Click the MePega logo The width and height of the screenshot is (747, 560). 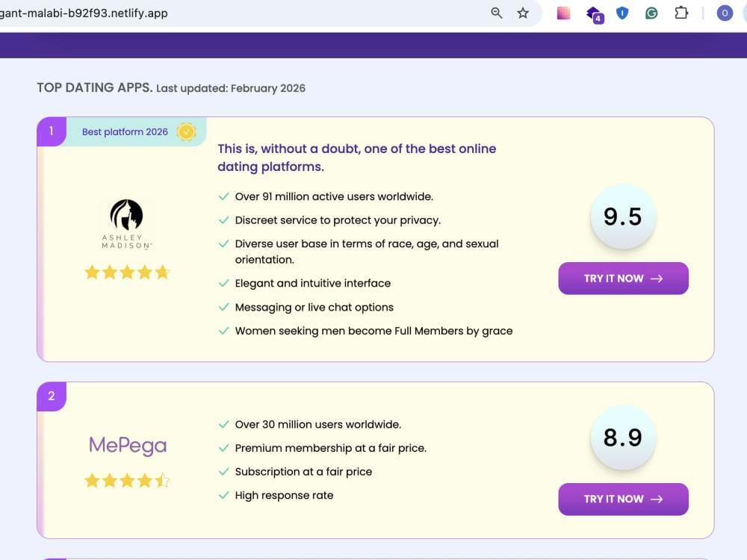pos(128,446)
